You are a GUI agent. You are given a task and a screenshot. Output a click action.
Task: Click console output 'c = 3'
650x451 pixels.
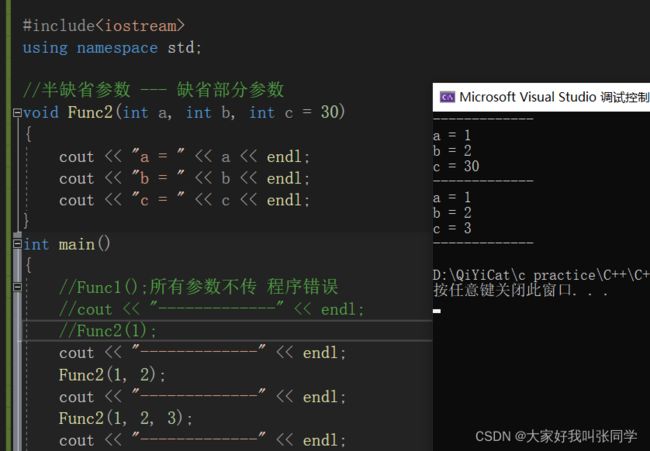tap(452, 228)
